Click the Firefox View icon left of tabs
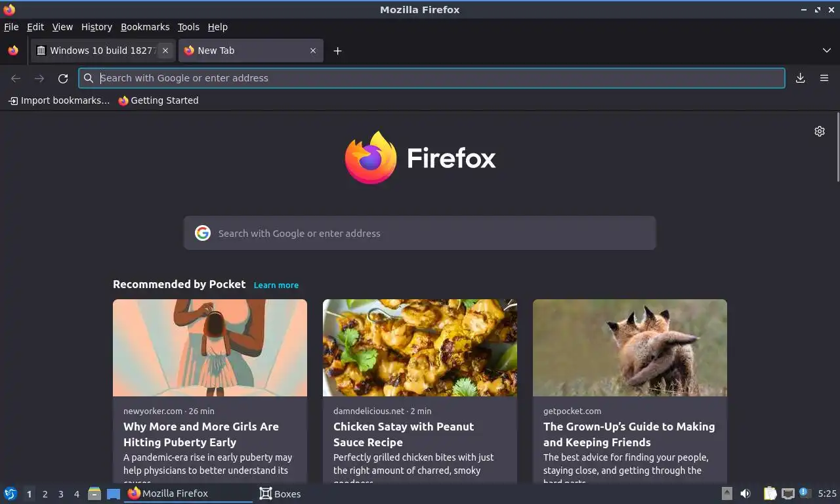Screen dimensions: 840x504 pyautogui.click(x=13, y=51)
